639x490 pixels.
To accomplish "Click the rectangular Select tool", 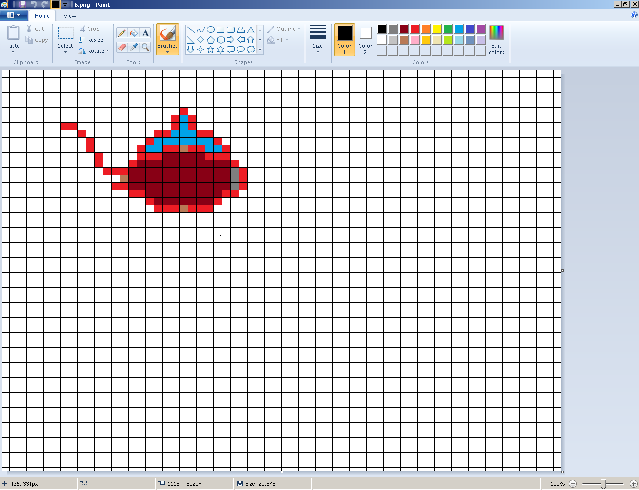I will coord(65,34).
